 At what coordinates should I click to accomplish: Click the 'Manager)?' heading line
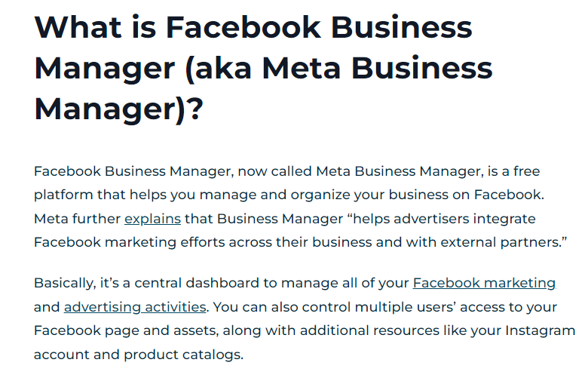(x=119, y=109)
